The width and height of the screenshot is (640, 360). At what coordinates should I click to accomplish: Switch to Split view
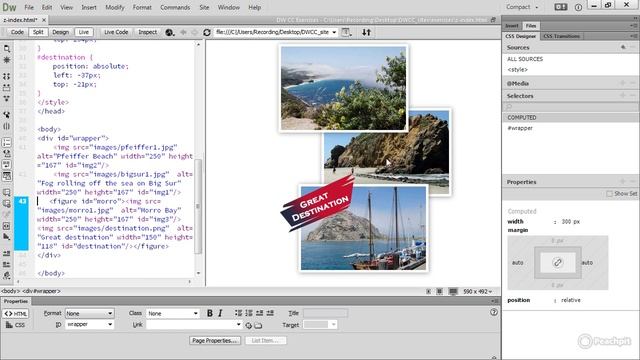(38, 32)
